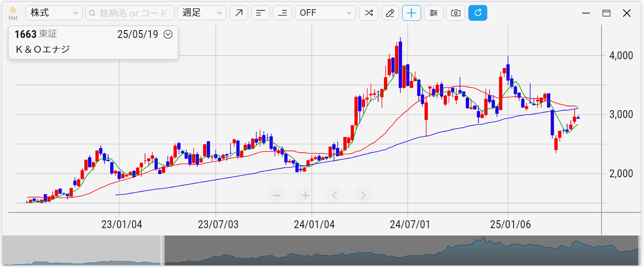Screen dimensions: 644x267
Task: Select the pencil drawing tool
Action: pyautogui.click(x=390, y=13)
